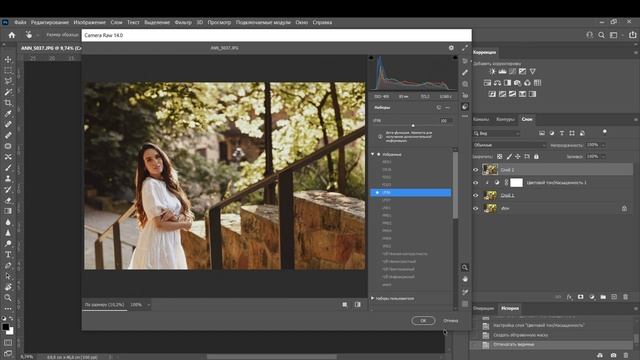The height and width of the screenshot is (360, 640).
Task: Click Отмена to cancel Camera Raw
Action: point(451,321)
